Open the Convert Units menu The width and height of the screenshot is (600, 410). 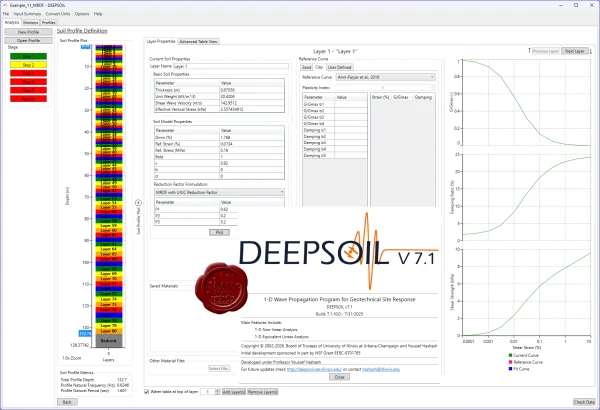point(58,14)
